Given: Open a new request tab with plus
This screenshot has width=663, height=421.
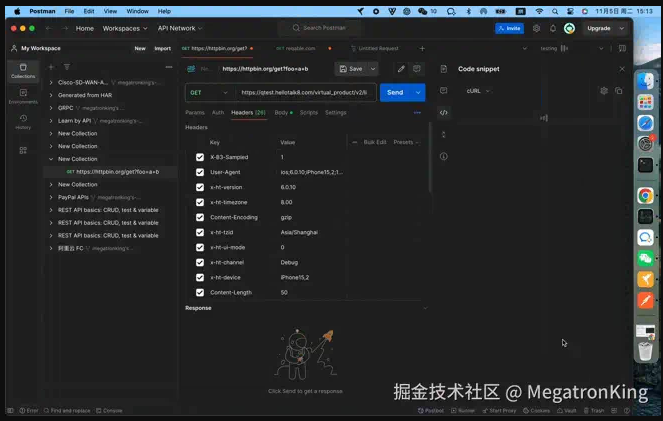Looking at the screenshot, I should [422, 48].
